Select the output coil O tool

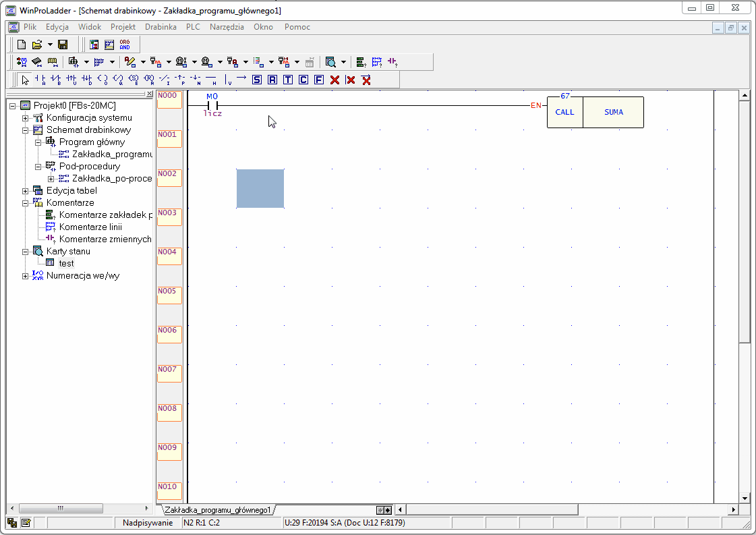point(103,80)
